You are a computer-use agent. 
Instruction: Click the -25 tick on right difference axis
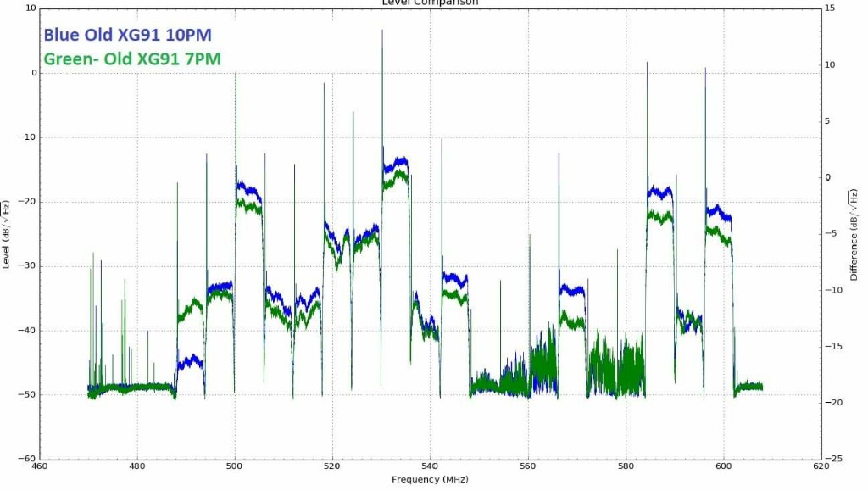coord(833,459)
